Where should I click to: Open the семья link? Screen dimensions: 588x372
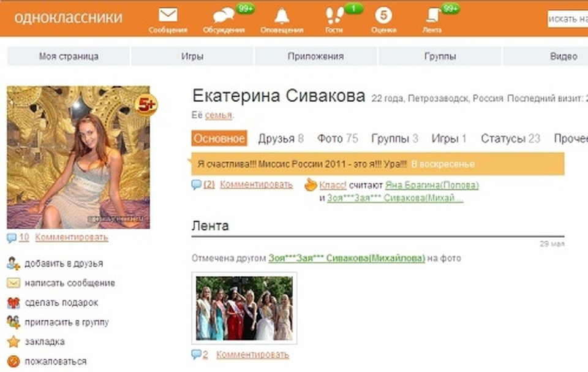(218, 115)
